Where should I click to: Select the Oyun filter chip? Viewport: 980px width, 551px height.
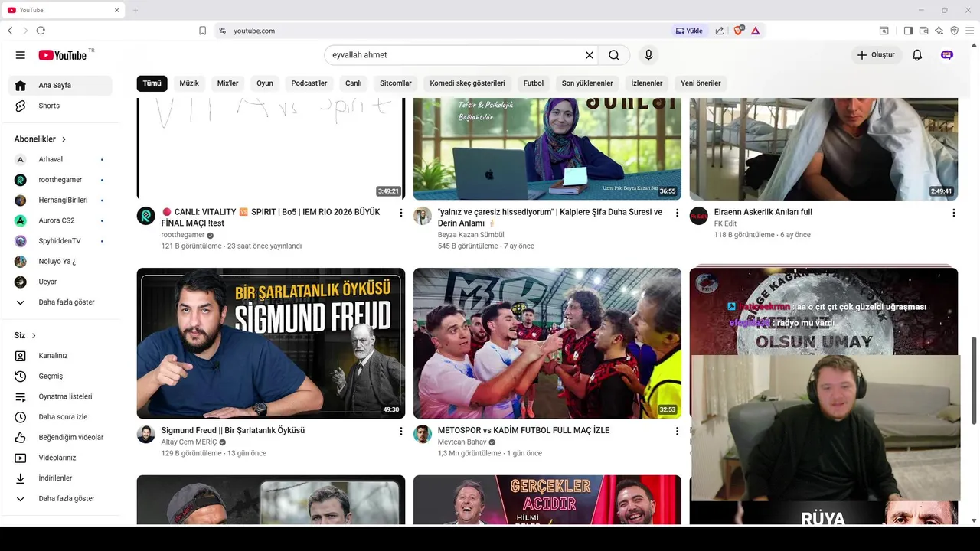tap(265, 83)
